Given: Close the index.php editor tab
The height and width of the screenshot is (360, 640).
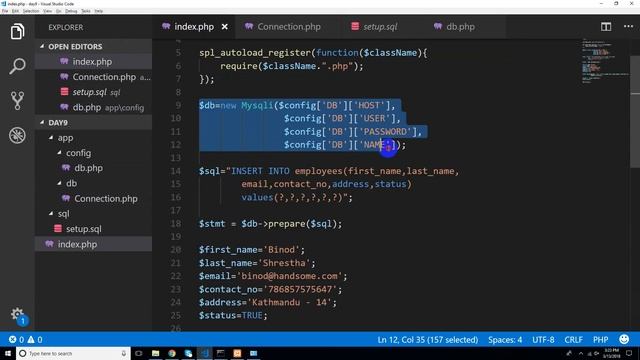Looking at the screenshot, I should pos(224,27).
